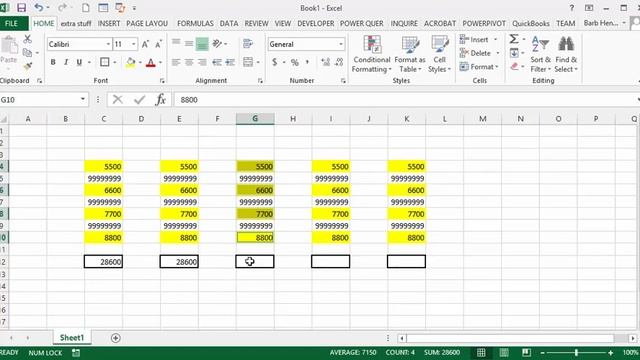Click the Format cells button
This screenshot has height=360, width=640.
pyautogui.click(x=479, y=67)
